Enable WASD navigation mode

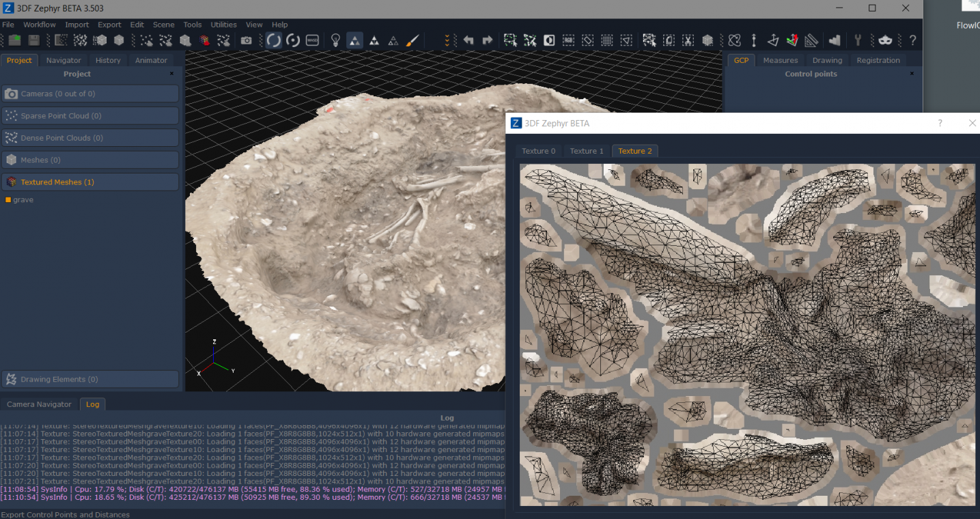(312, 40)
